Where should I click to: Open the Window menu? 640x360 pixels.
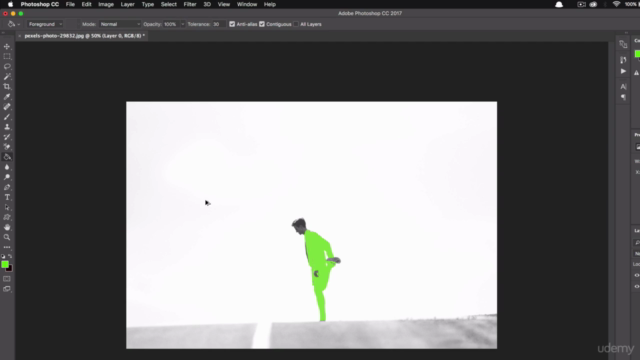click(x=247, y=4)
